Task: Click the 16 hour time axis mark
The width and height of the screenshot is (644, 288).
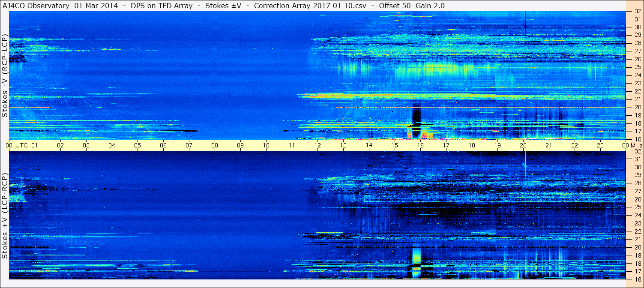Action: [420, 145]
